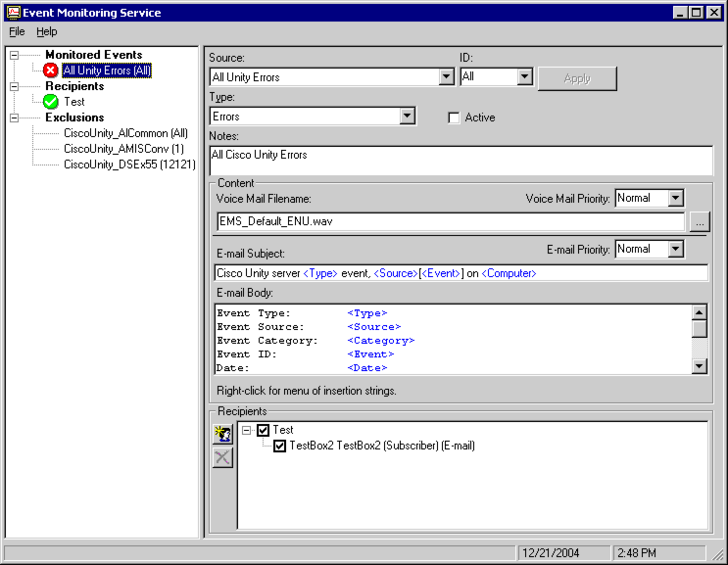Click the application icon in title bar
This screenshot has height=565, width=728.
tap(13, 13)
